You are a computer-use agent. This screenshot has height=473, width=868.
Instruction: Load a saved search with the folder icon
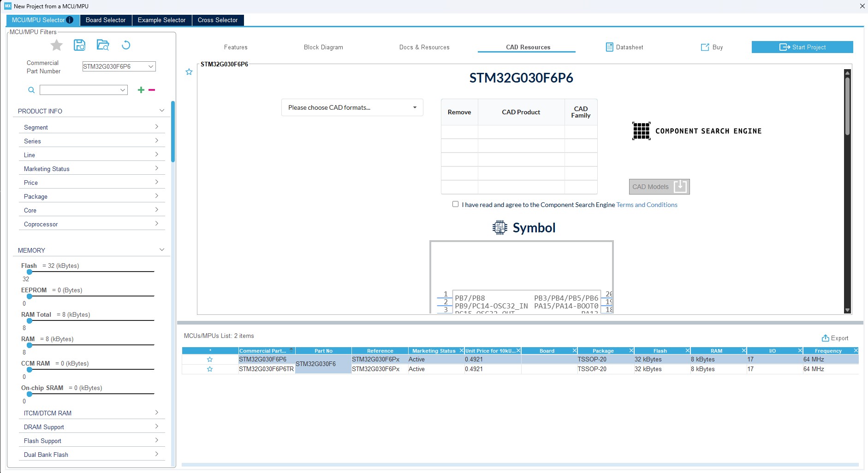tap(103, 45)
